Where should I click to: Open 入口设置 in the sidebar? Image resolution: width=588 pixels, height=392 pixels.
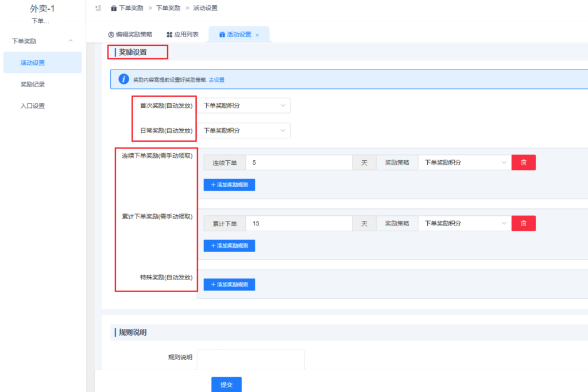[33, 106]
